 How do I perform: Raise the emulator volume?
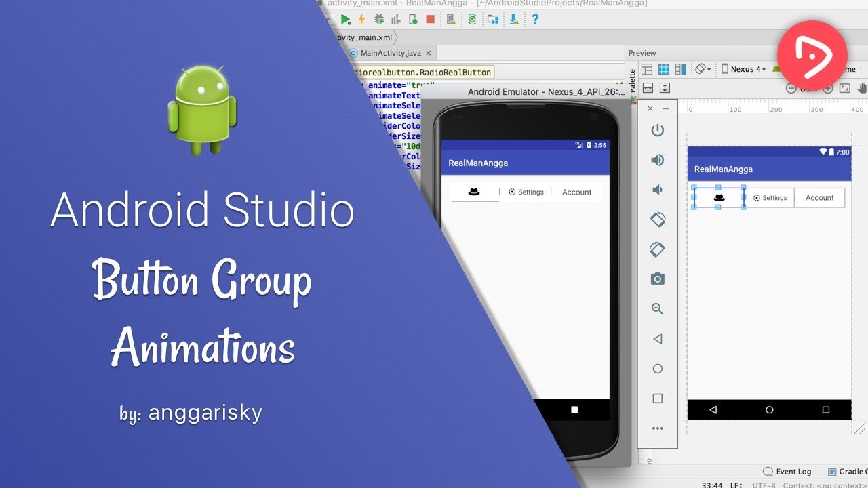657,160
